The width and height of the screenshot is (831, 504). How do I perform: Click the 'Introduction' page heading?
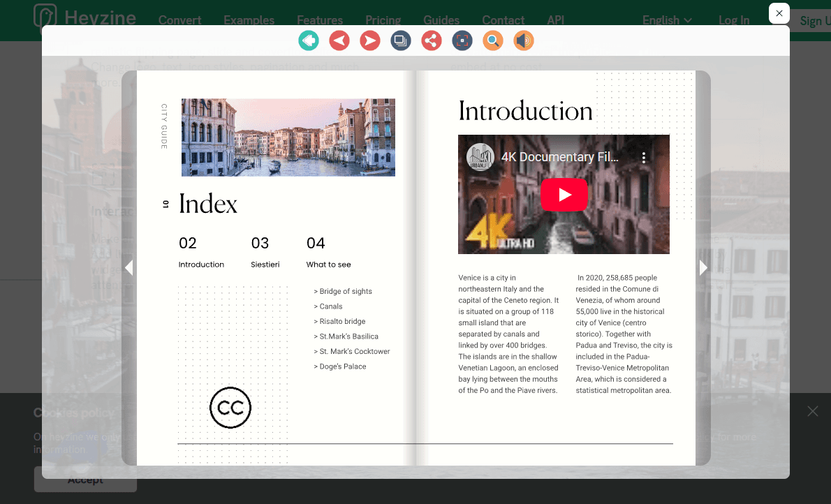point(525,111)
